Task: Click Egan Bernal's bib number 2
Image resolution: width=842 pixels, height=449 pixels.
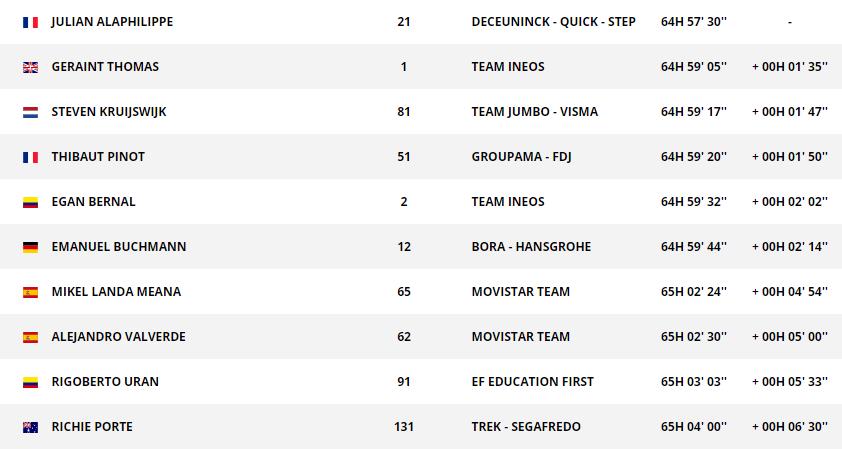Action: (404, 202)
